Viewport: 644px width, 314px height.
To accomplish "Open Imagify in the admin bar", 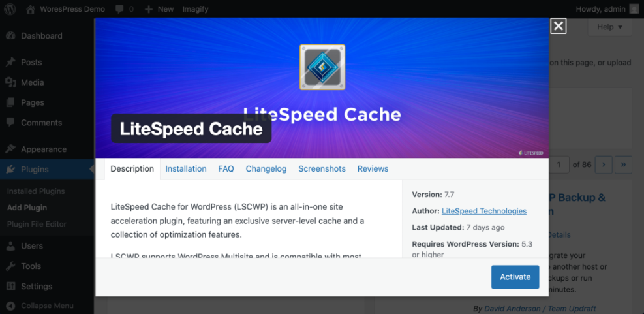I will click(195, 9).
